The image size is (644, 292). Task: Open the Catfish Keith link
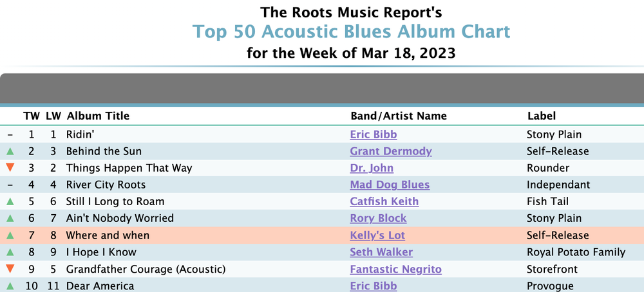[x=384, y=202]
